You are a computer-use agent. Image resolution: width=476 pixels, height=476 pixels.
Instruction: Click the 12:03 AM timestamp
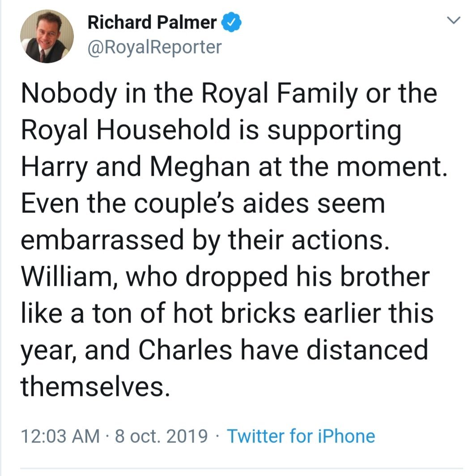(61, 435)
